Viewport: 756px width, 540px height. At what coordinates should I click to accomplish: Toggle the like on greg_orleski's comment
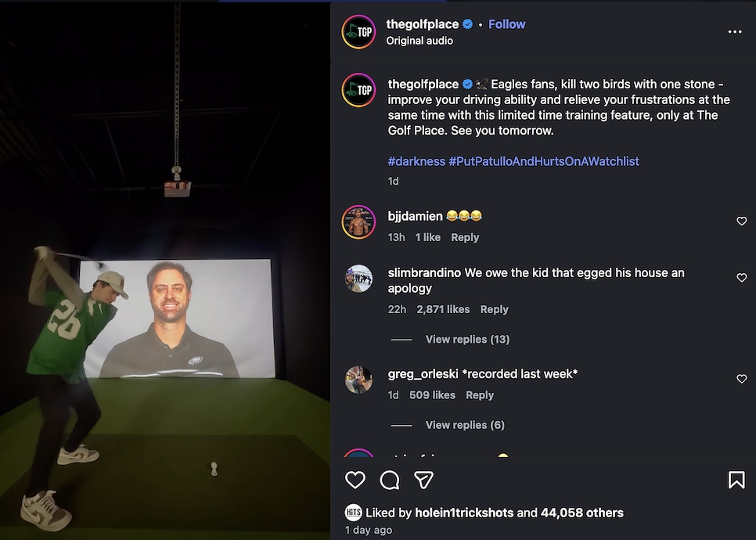click(741, 379)
